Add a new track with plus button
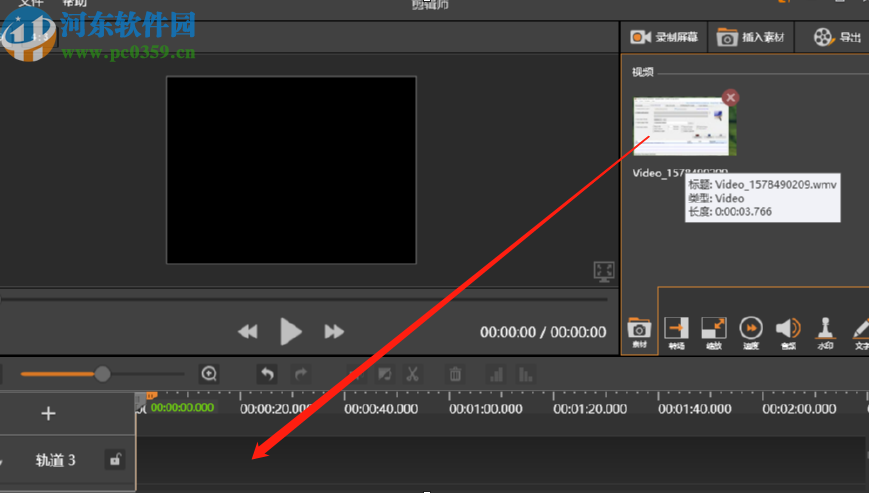This screenshot has width=869, height=493. point(48,413)
